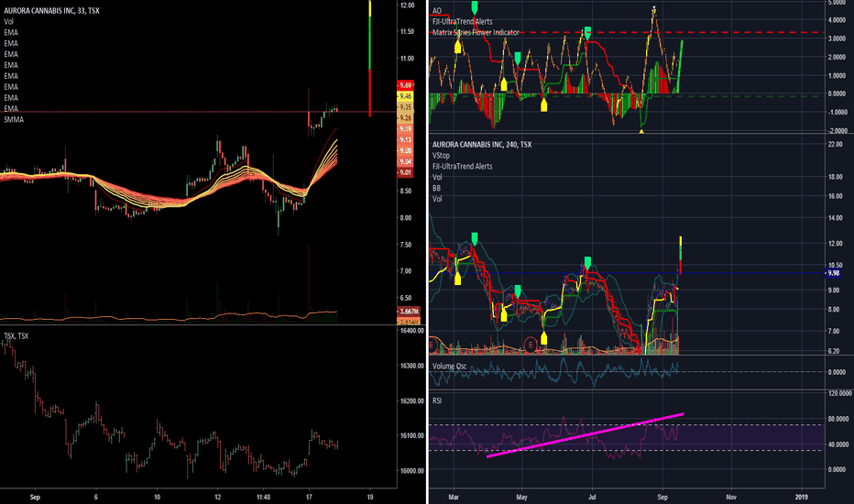Click the red, green and yellow forecast bar on the 33-minute chart
The width and height of the screenshot is (854, 504).
point(370,59)
